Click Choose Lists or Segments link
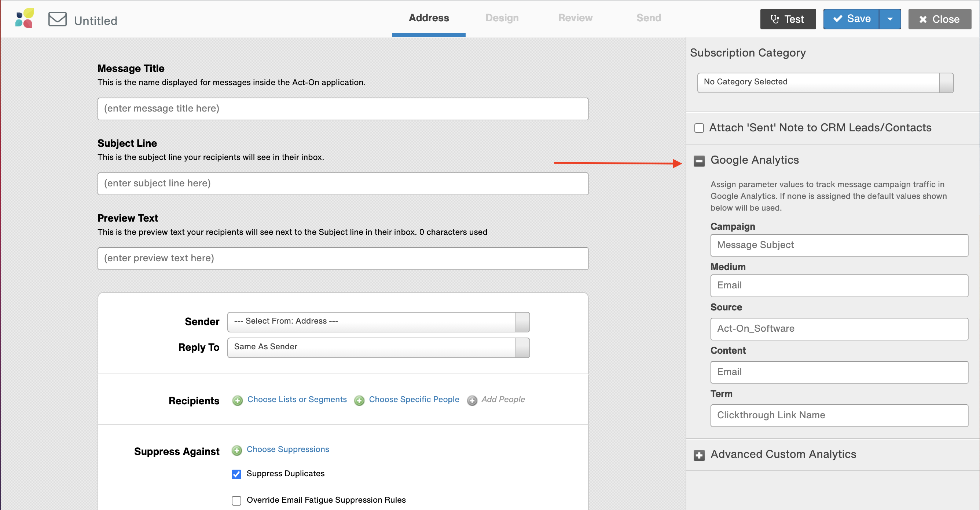Viewport: 980px width, 510px height. pos(297,399)
